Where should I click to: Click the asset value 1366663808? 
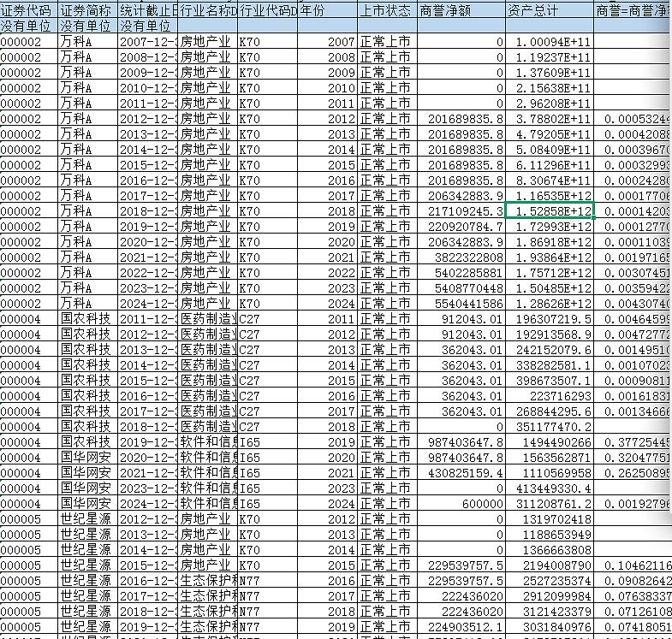click(550, 549)
